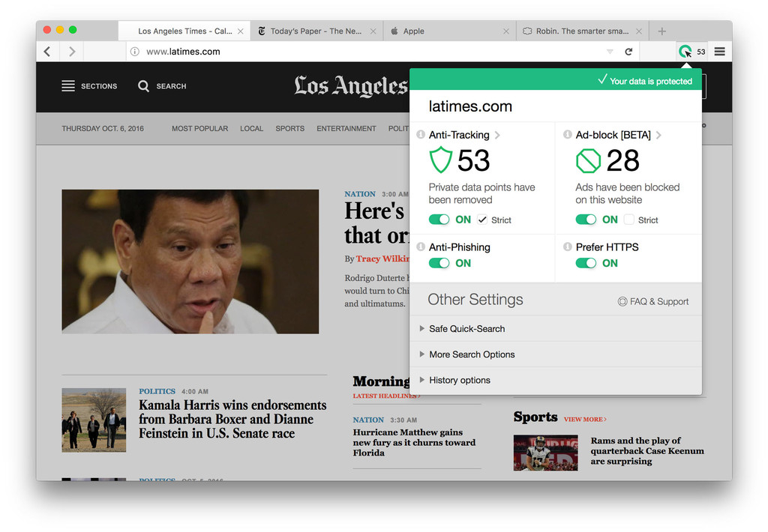Turn off the Anti-Tracking toggle
Image resolution: width=768 pixels, height=532 pixels.
click(x=439, y=220)
